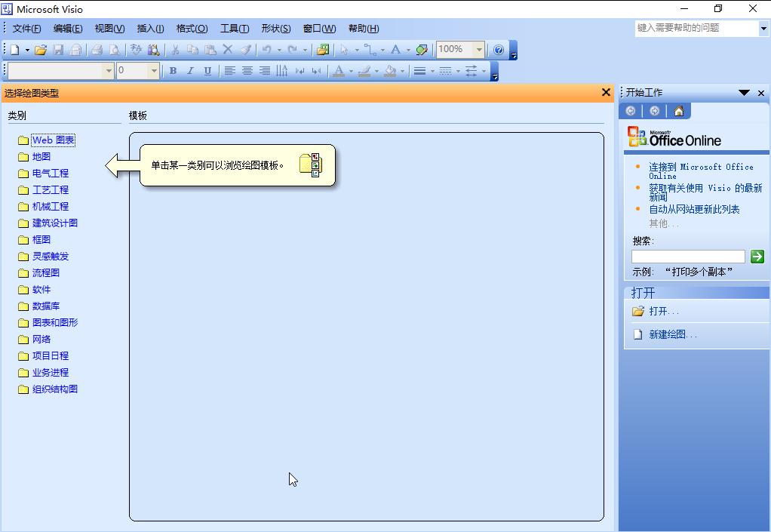The image size is (771, 532).
Task: Click the Spelling check icon
Action: point(137,50)
